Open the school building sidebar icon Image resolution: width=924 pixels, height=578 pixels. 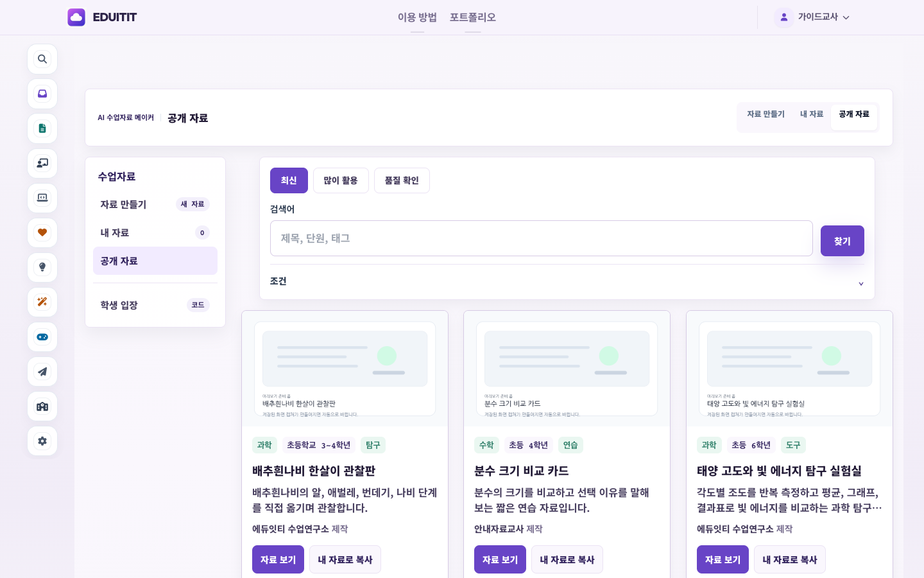click(42, 406)
